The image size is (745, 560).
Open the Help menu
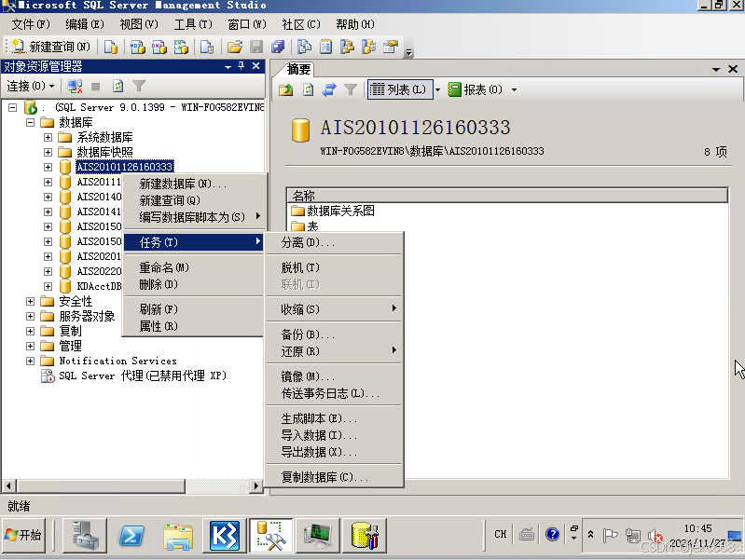pos(355,24)
